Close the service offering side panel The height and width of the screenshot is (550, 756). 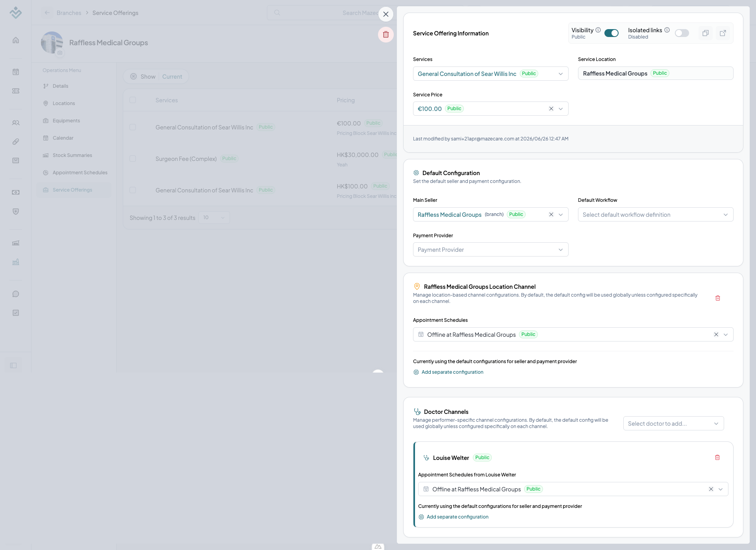click(386, 14)
